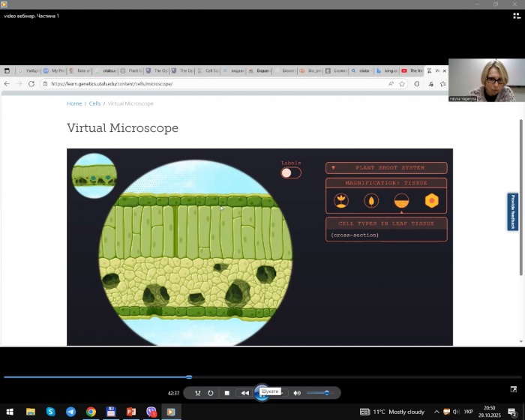Select the tissue cross-section magnification icon

(x=401, y=200)
